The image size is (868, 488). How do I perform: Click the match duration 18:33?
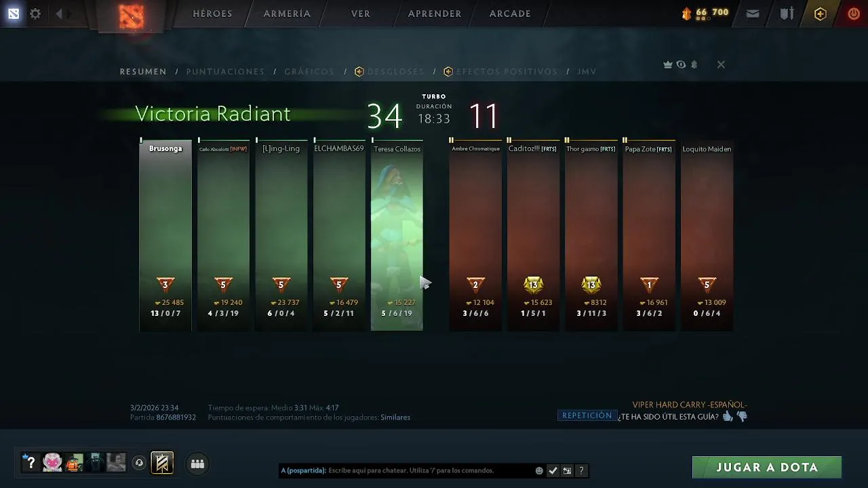(x=434, y=119)
